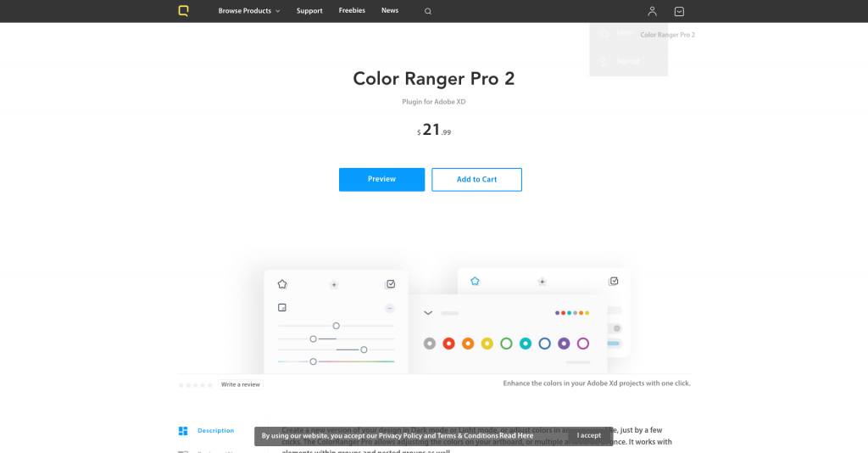Click the cloud icon beside Login
Image resolution: width=868 pixels, height=453 pixels.
click(x=604, y=33)
